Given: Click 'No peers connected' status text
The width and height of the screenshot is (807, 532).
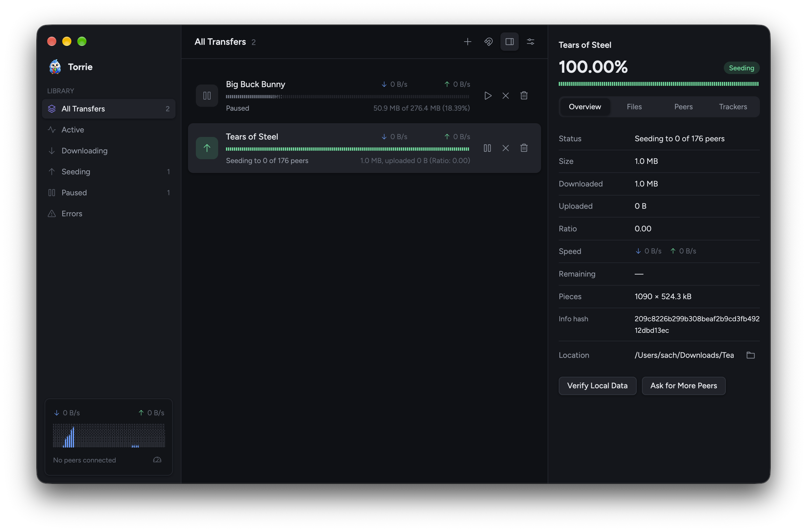Looking at the screenshot, I should tap(84, 460).
